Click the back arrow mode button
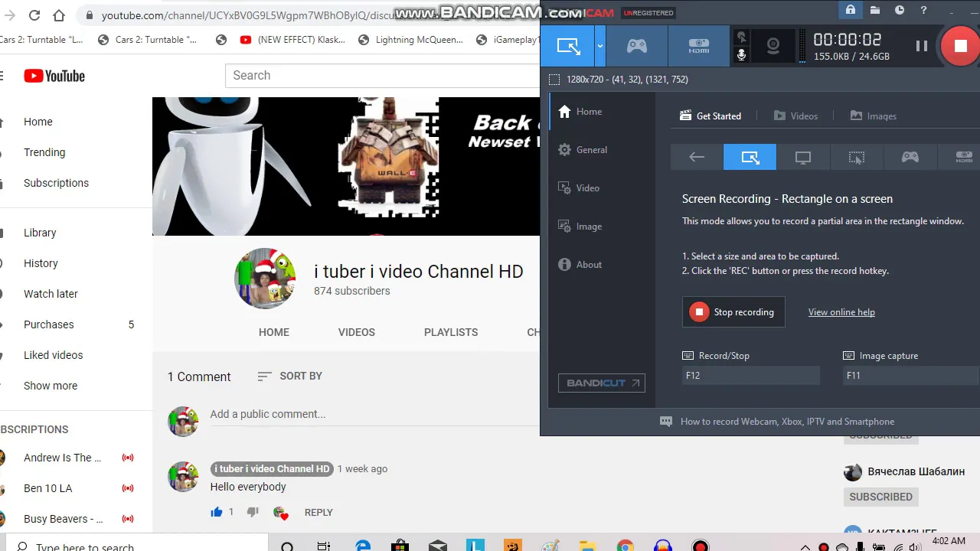 click(697, 157)
